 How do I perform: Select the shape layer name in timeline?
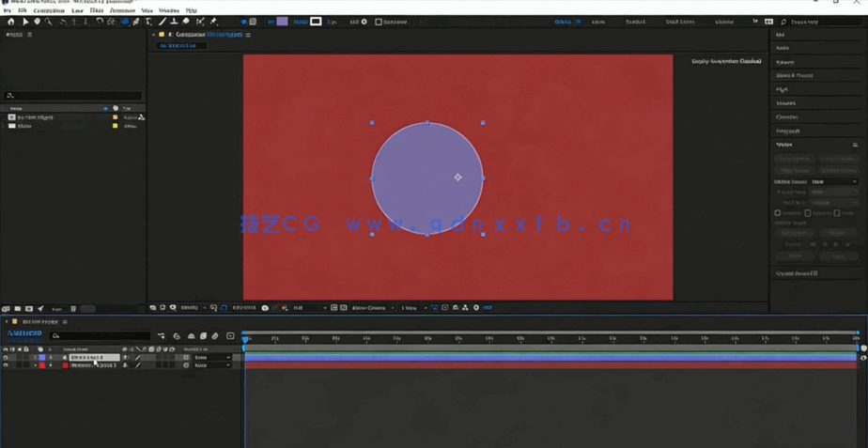[x=94, y=358]
